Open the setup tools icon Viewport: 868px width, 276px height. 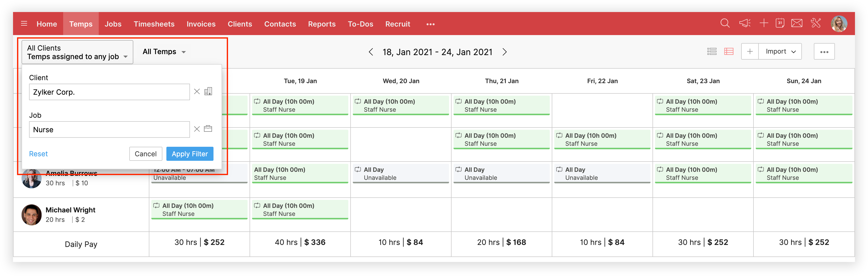(x=816, y=23)
